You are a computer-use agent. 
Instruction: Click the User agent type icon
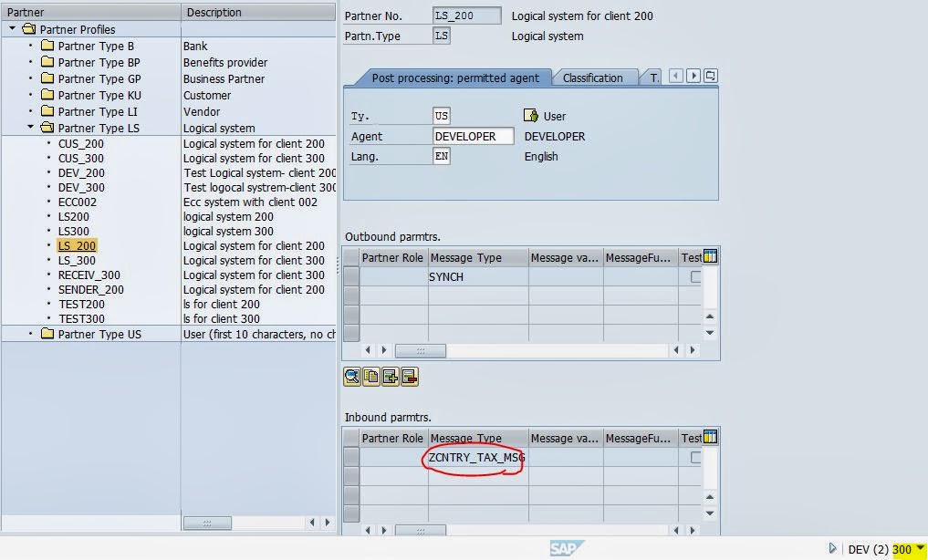tap(531, 116)
